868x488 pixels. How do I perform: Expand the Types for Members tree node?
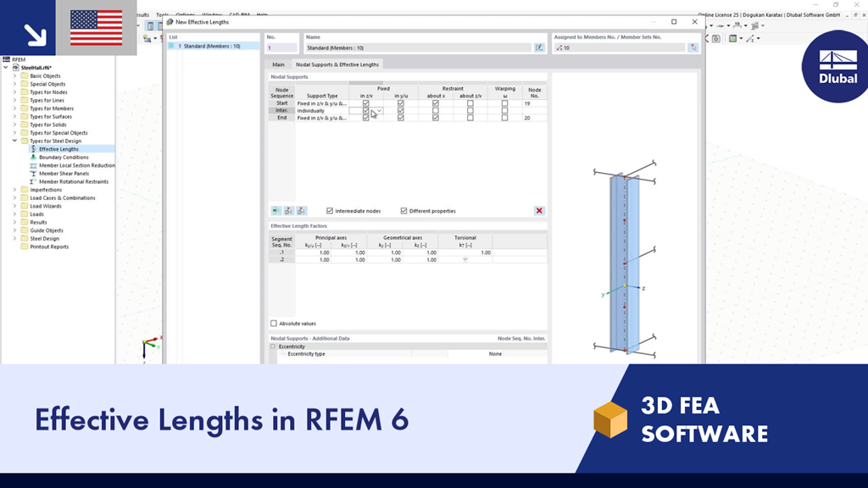(x=15, y=108)
